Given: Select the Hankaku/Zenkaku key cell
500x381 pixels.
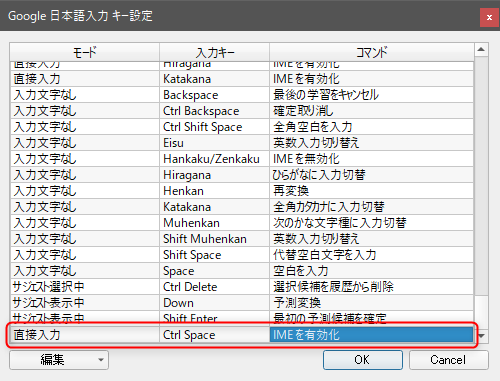Looking at the screenshot, I should click(214, 159).
